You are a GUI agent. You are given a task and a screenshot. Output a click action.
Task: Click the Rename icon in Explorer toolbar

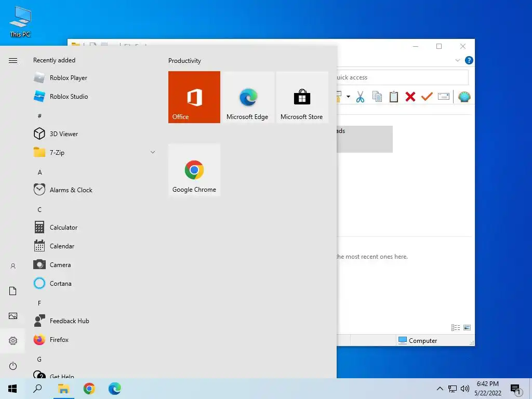point(444,97)
